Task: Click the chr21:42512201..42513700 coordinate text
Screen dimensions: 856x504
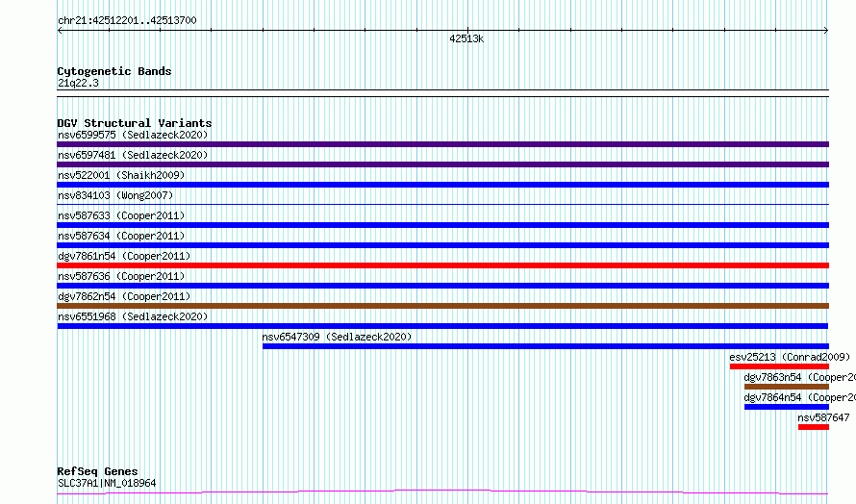Action: pyautogui.click(x=127, y=21)
